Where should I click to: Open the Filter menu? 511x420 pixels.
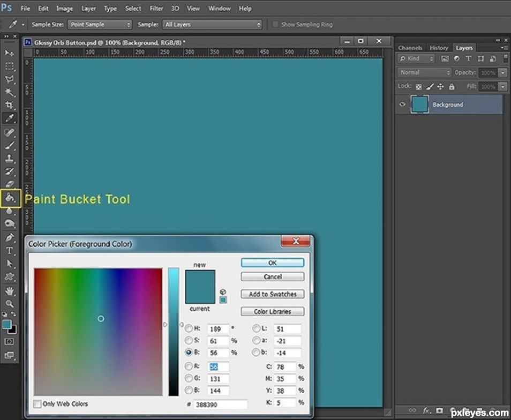[x=156, y=9]
